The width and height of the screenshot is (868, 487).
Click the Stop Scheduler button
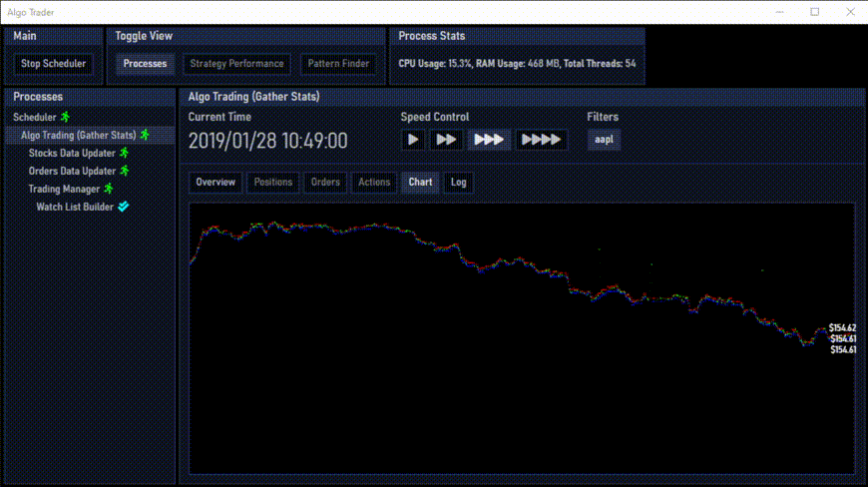point(53,64)
